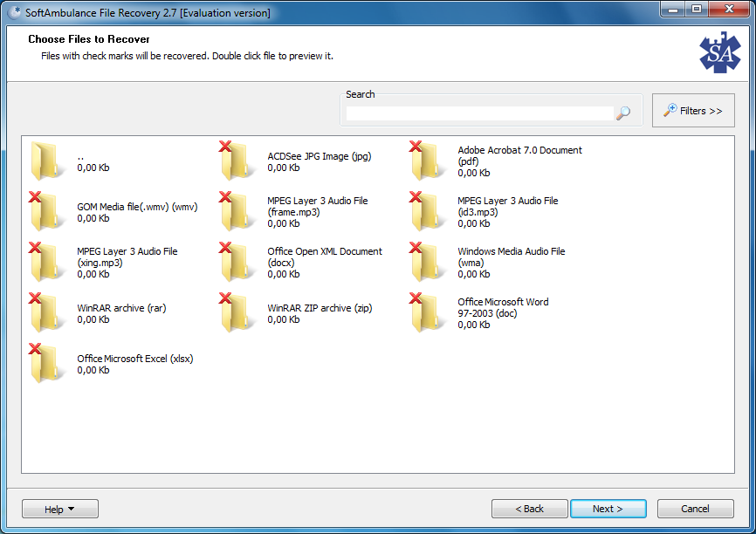Image resolution: width=756 pixels, height=534 pixels.
Task: Select the Office Open XML Document folder icon
Action: 237,262
